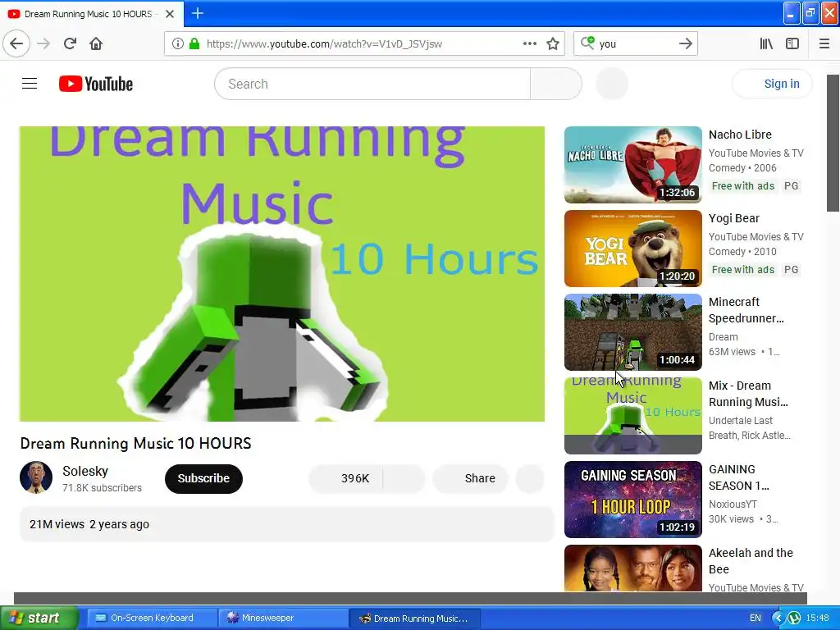Open the YouTube guide hamburger menu

pyautogui.click(x=30, y=84)
